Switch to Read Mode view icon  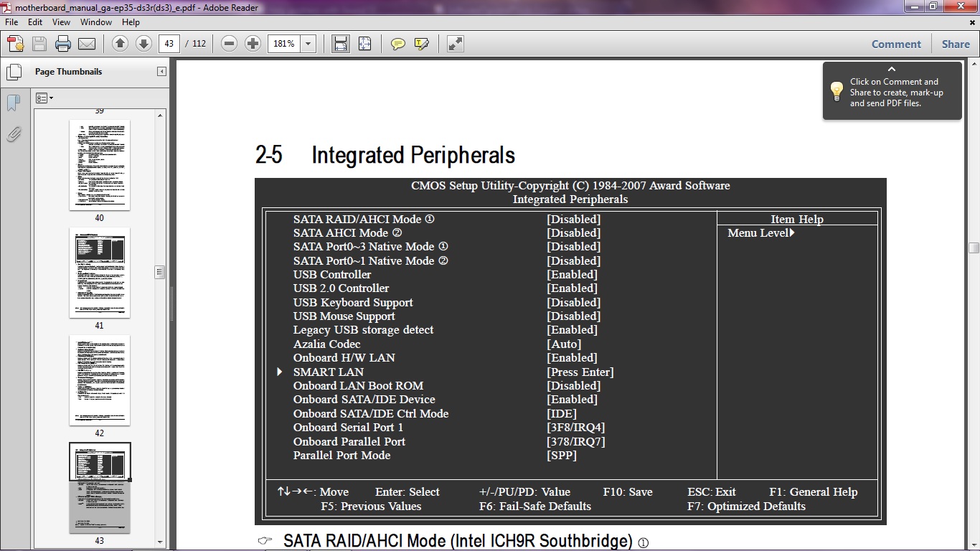coord(455,44)
